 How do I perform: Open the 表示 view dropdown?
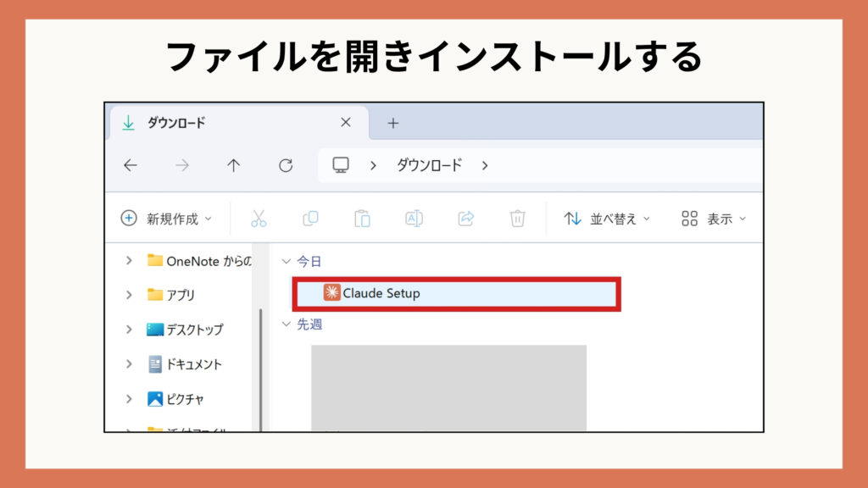tap(714, 219)
